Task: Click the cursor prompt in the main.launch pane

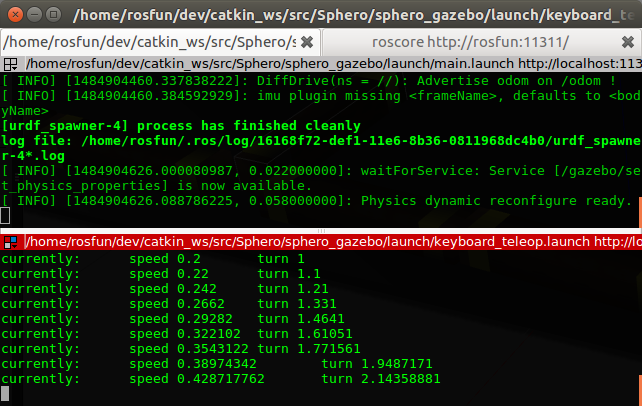Action: [x=5, y=216]
